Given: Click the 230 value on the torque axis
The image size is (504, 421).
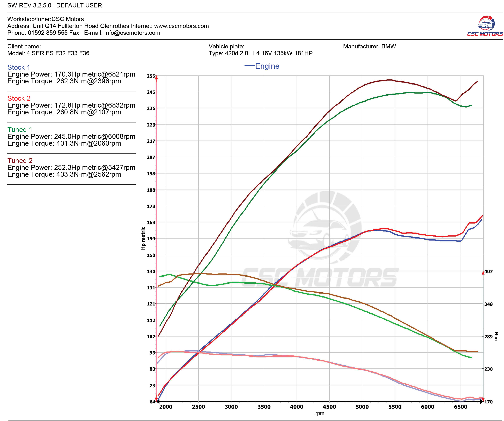Looking at the screenshot, I should point(488,369).
